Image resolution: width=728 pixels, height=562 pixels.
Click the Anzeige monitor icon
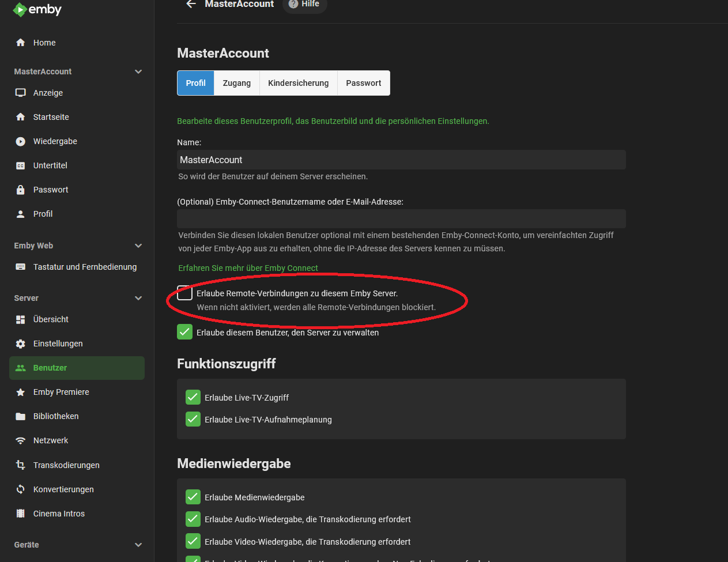(x=21, y=93)
